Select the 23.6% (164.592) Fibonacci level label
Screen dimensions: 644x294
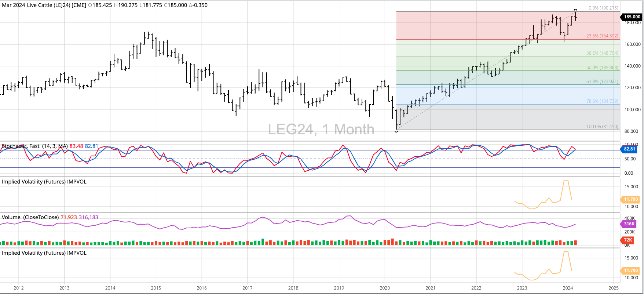click(602, 36)
